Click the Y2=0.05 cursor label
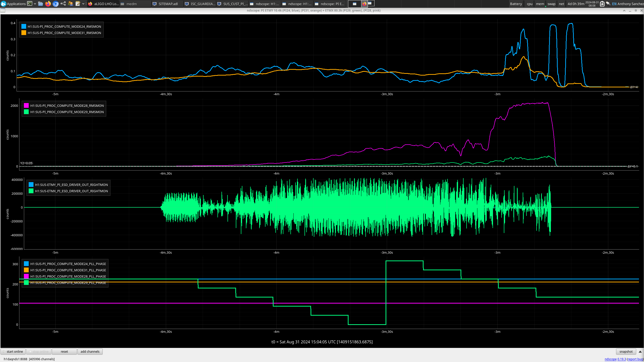 pos(26,163)
